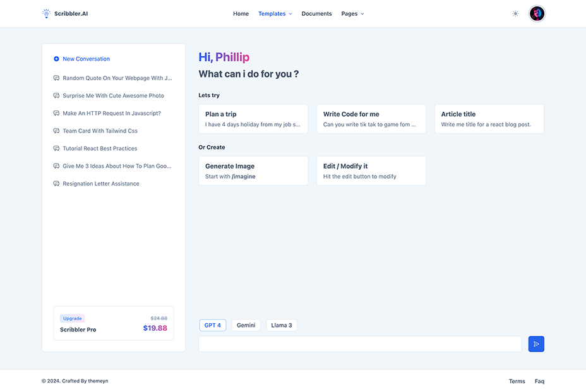This screenshot has width=586, height=392.
Task: Click the Scribbler.AI brand name
Action: click(71, 14)
